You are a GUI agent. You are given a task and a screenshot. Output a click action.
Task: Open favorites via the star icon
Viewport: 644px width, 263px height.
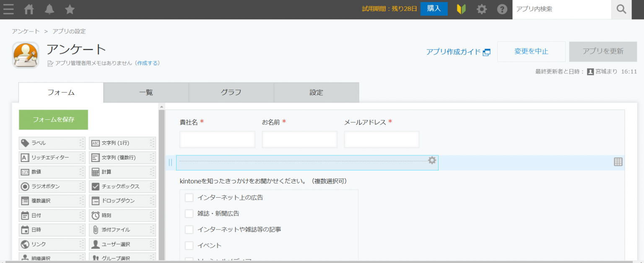point(70,9)
